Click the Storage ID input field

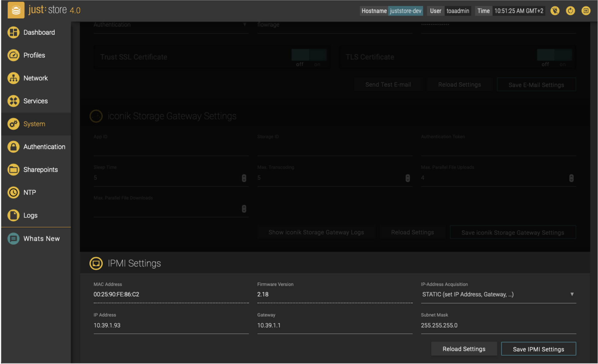[335, 148]
